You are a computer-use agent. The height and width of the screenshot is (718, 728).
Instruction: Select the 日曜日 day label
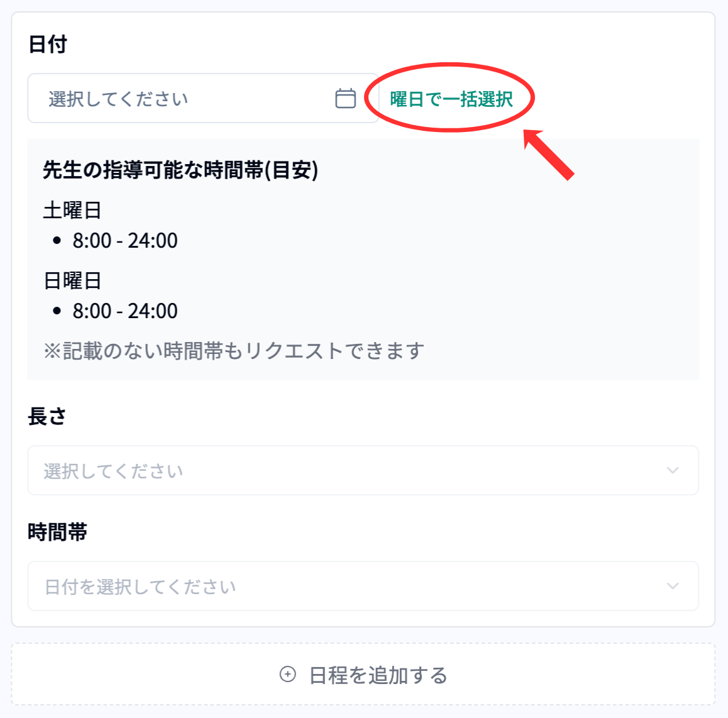coord(72,280)
